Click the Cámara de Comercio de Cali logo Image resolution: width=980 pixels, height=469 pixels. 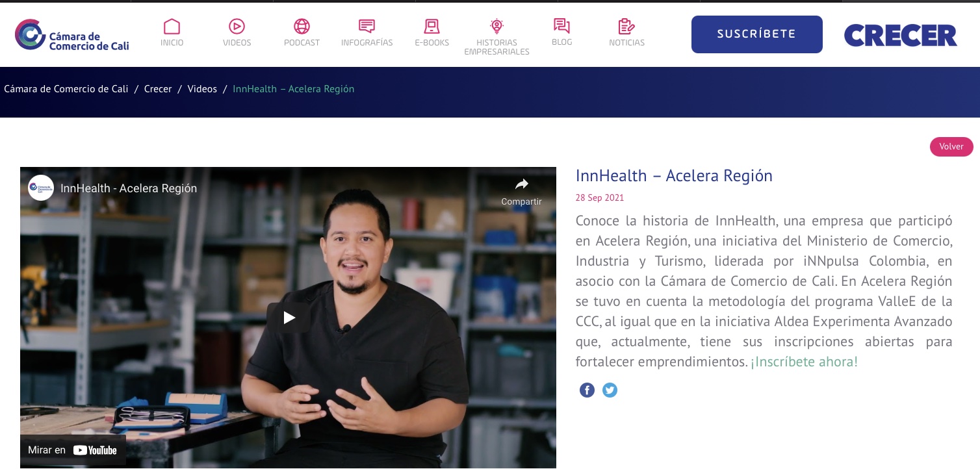pos(71,35)
